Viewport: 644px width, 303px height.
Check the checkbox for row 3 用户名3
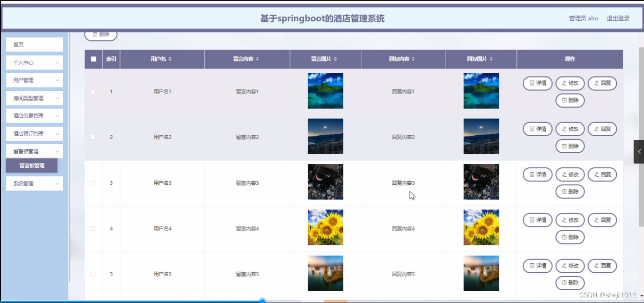(x=93, y=182)
